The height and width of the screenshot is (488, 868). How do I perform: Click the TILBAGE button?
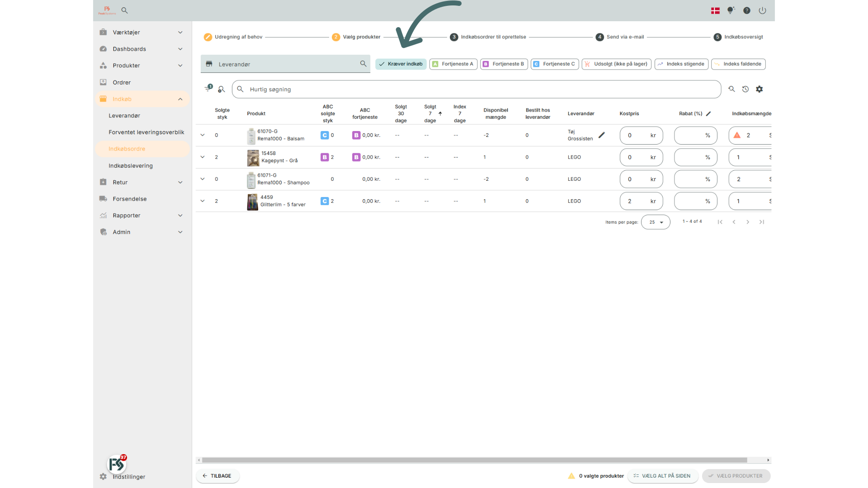[x=217, y=476]
